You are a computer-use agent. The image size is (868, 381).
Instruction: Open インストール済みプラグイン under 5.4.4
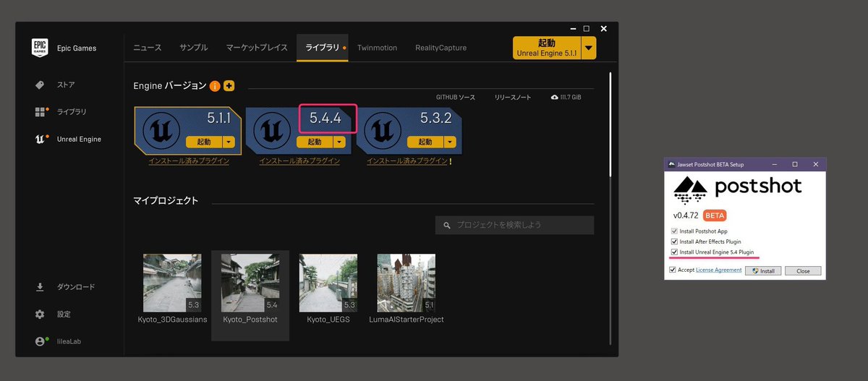coord(299,161)
